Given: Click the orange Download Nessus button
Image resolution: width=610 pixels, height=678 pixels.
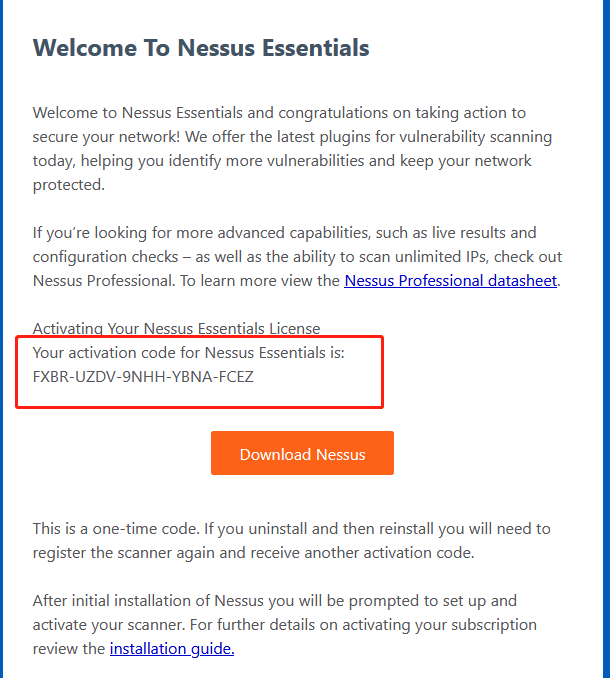Looking at the screenshot, I should pyautogui.click(x=302, y=454).
